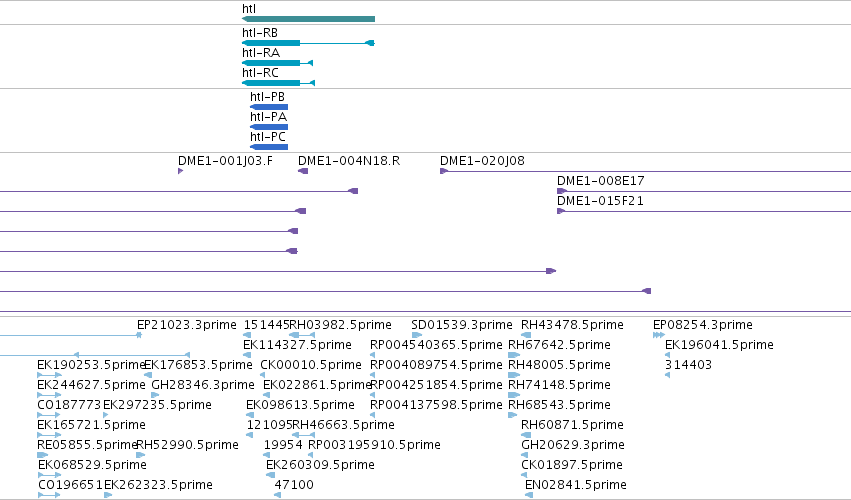
Task: Click the EK196041.5prime EST label
Action: tap(720, 345)
